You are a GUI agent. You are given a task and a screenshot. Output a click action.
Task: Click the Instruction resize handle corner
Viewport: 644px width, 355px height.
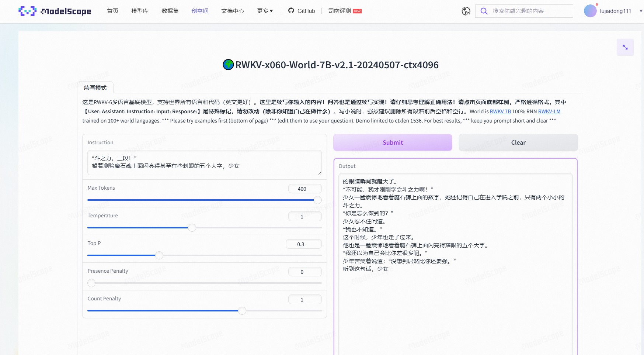(x=320, y=173)
